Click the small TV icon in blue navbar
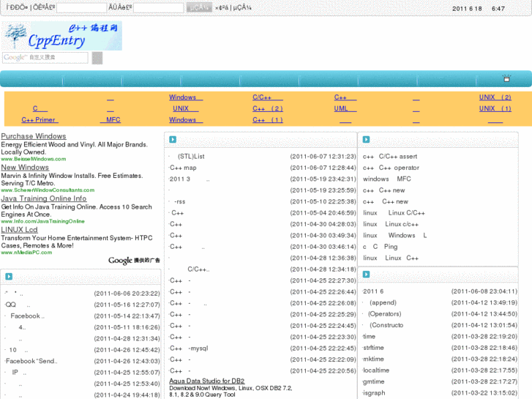 coord(506,78)
